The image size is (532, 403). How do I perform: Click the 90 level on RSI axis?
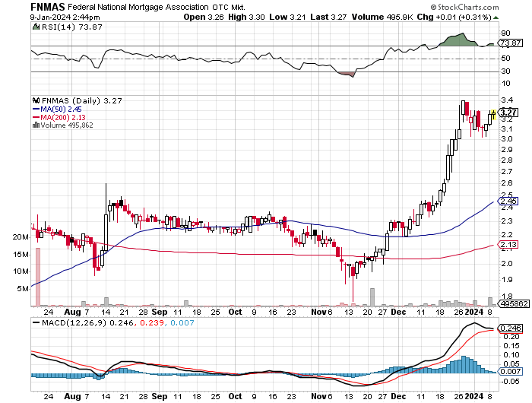(x=505, y=33)
